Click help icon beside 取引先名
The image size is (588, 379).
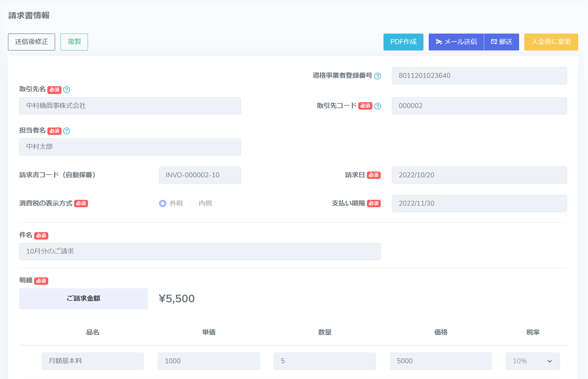(67, 90)
